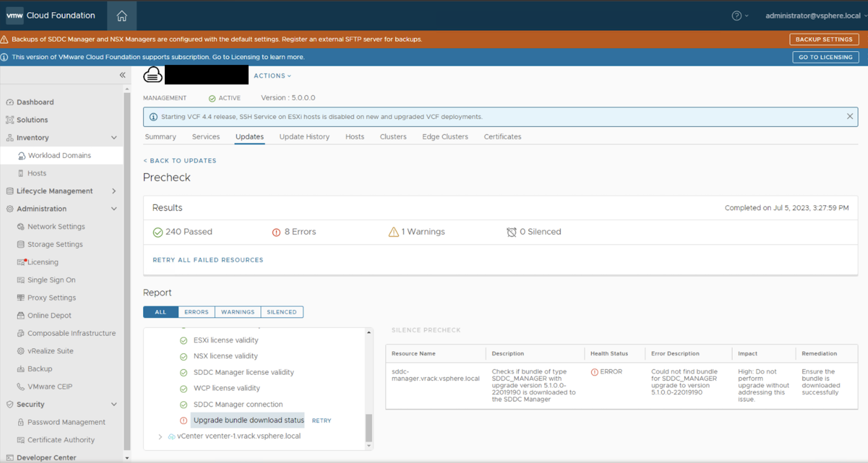
Task: Filter report by WARNINGS
Action: [238, 312]
